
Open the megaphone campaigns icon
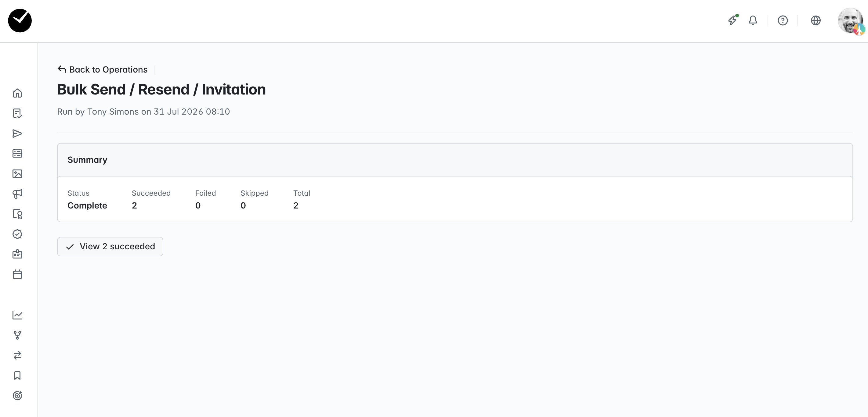17,194
